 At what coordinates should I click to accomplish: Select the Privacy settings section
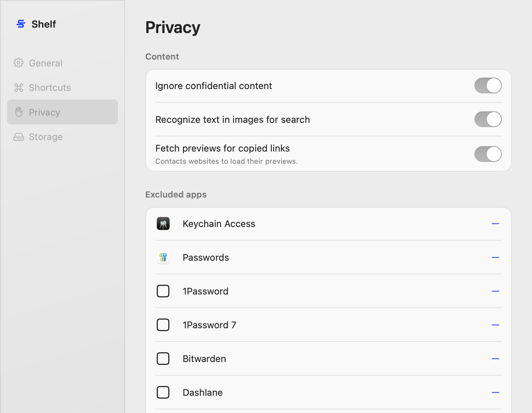(63, 112)
